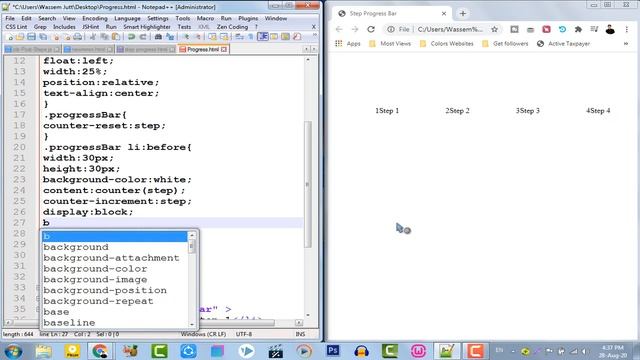The image size is (640, 360).
Task: Open the Edit menu
Action: coord(26,18)
